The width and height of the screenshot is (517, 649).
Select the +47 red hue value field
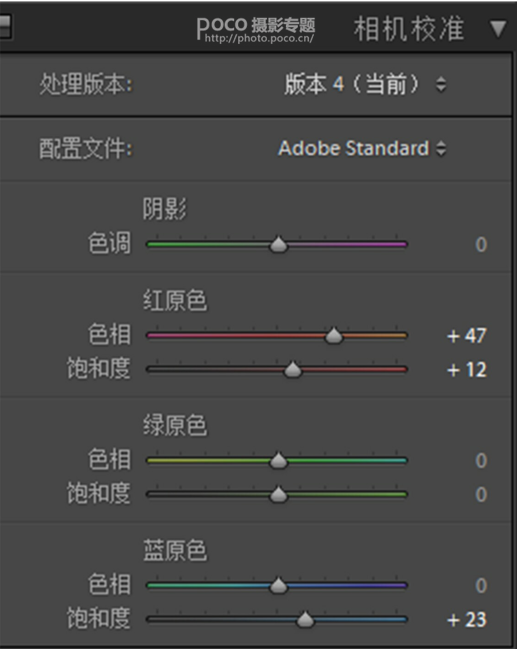click(x=467, y=336)
